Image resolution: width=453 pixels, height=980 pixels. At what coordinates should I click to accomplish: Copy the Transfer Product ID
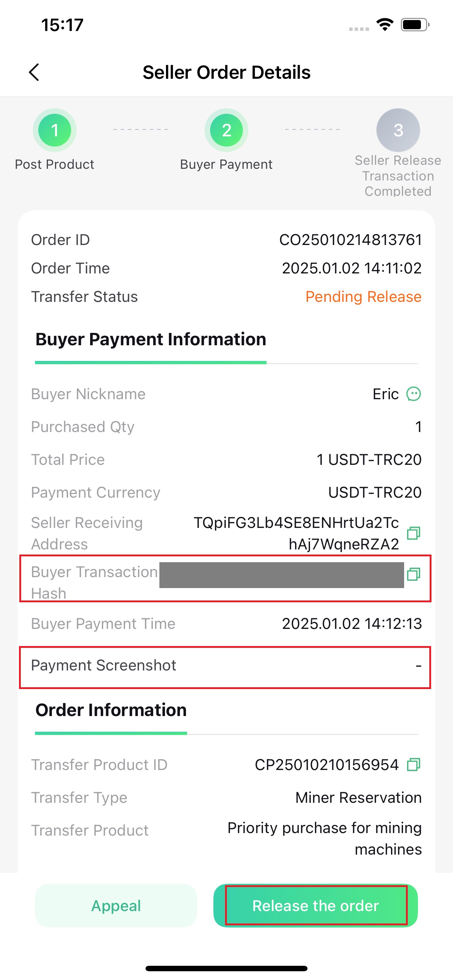(x=413, y=764)
